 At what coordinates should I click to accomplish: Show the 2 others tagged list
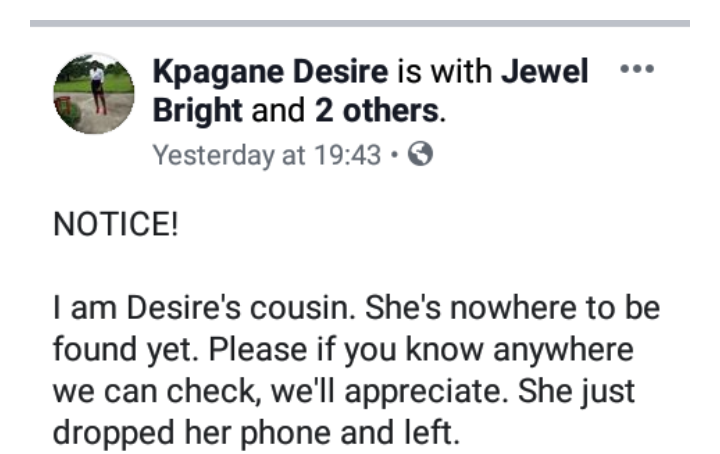click(x=377, y=111)
